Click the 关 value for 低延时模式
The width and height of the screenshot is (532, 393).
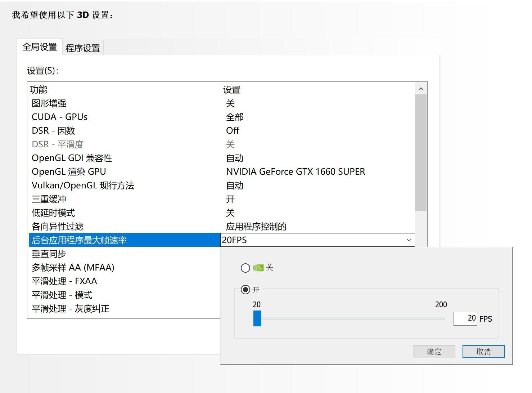(x=230, y=213)
